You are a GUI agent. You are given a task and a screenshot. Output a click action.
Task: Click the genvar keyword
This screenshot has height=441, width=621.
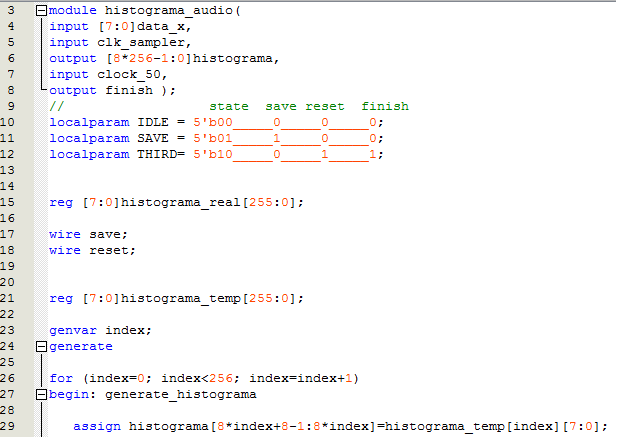click(x=73, y=331)
